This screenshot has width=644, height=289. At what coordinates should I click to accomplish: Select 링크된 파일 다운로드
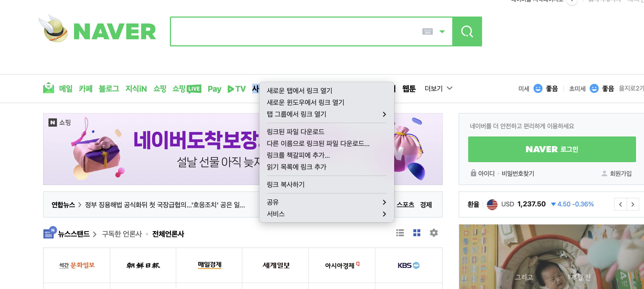click(327, 132)
